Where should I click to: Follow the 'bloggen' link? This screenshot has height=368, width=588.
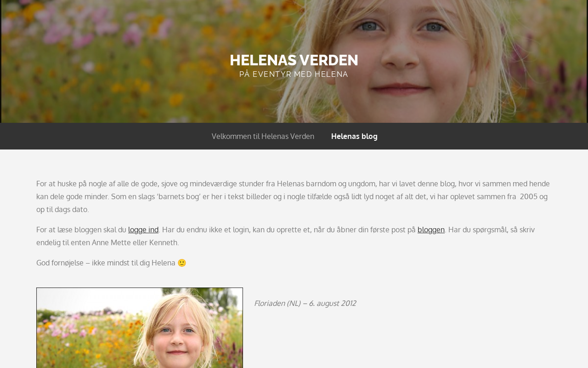pyautogui.click(x=431, y=230)
